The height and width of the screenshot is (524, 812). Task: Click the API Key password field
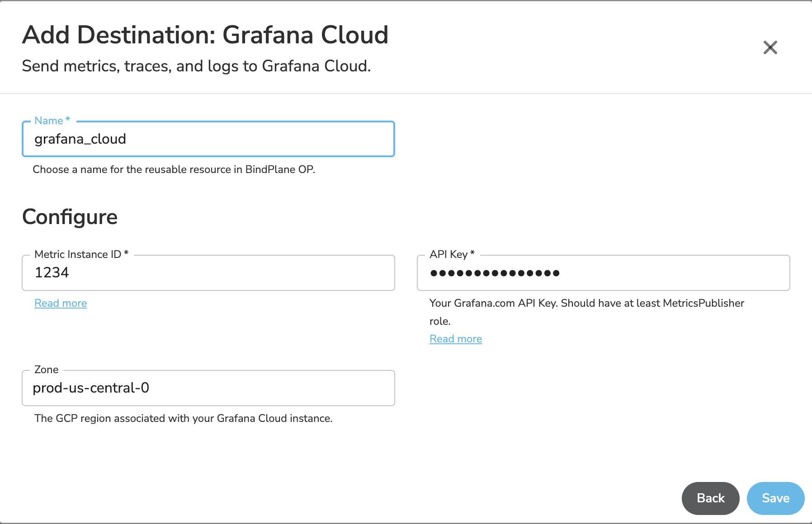coord(603,273)
